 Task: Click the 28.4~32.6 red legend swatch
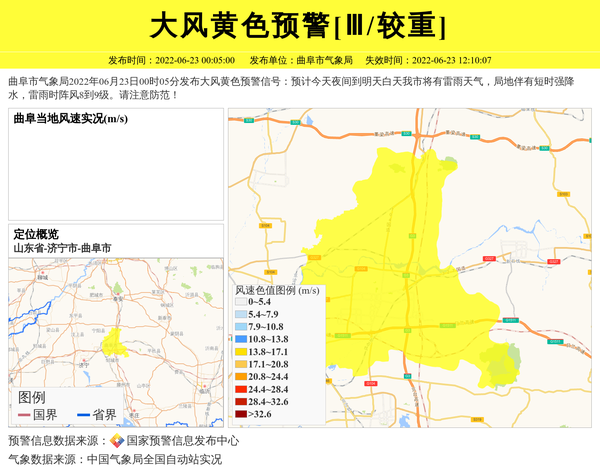pos(241,401)
